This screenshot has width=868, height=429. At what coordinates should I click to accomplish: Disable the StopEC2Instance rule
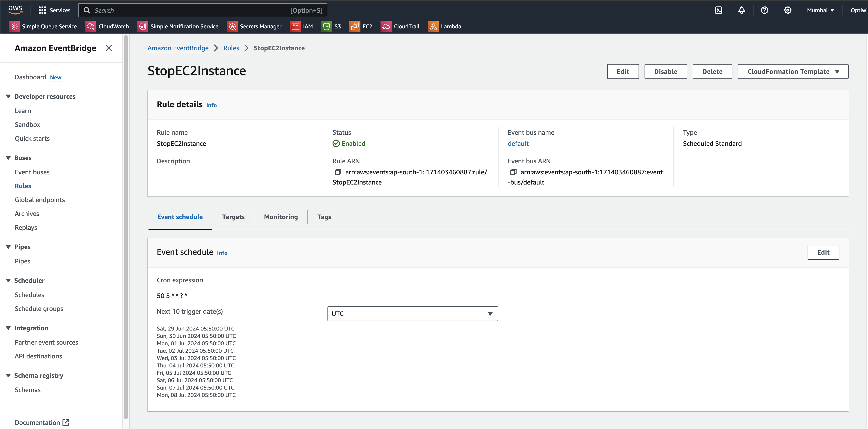pyautogui.click(x=665, y=71)
